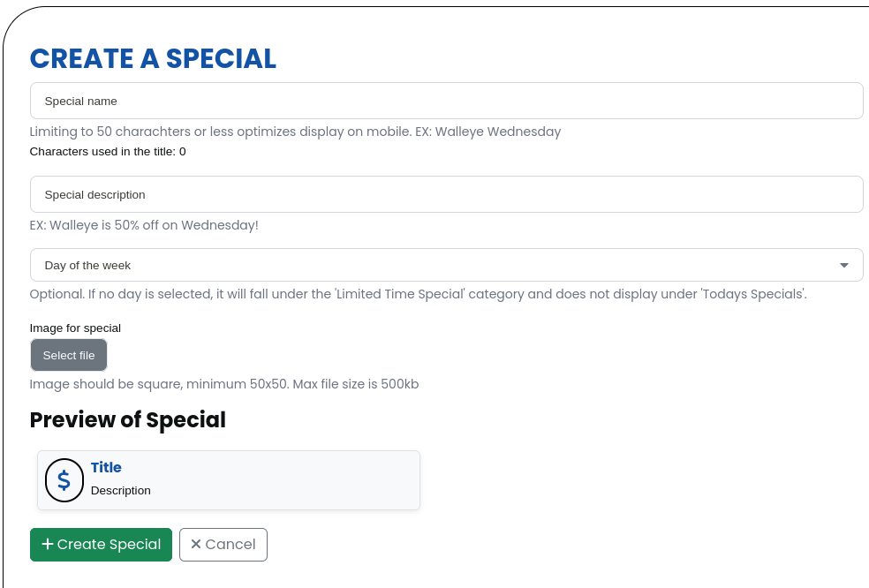Viewport: 869px width, 588px height.
Task: Click the plus icon on Create Special
Action: click(48, 544)
